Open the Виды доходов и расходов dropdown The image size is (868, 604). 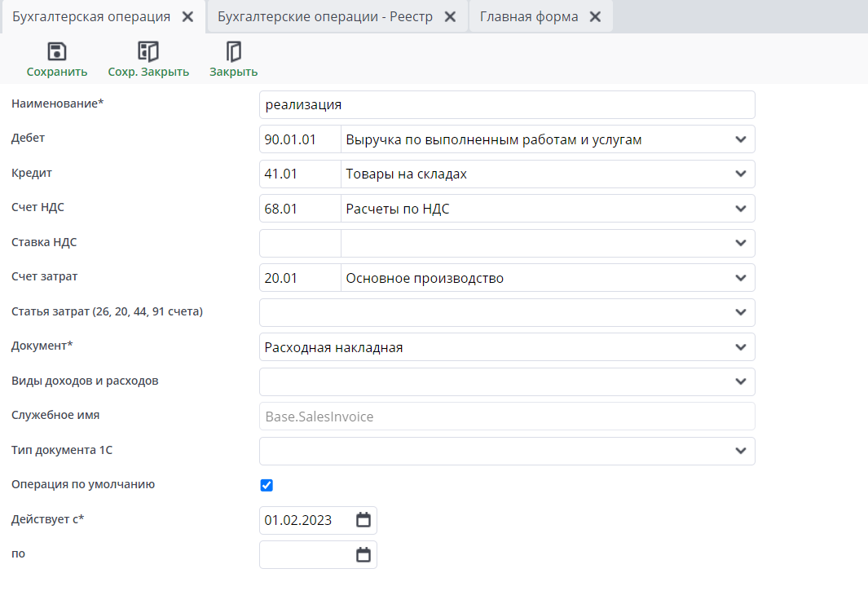coord(740,381)
